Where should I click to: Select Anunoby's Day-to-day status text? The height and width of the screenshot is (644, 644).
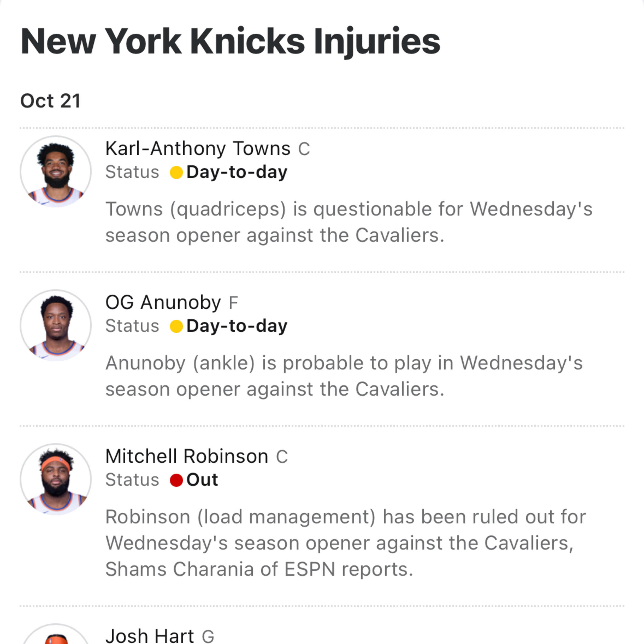237,326
